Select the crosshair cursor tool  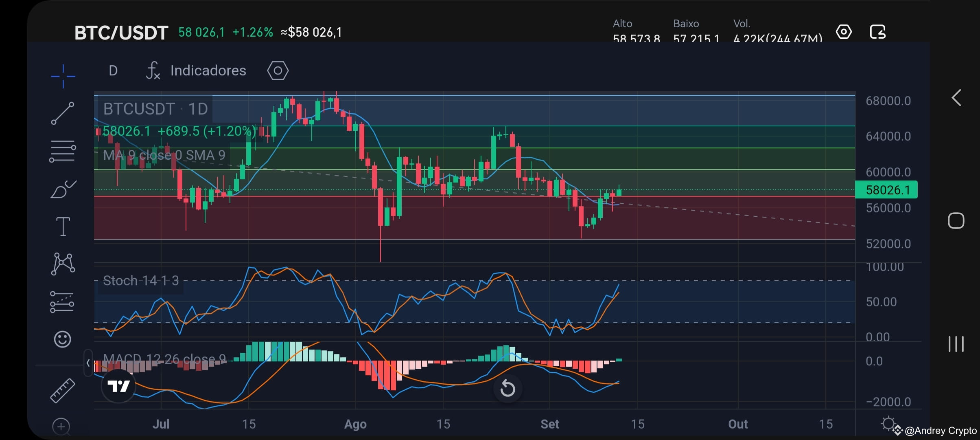click(x=63, y=75)
